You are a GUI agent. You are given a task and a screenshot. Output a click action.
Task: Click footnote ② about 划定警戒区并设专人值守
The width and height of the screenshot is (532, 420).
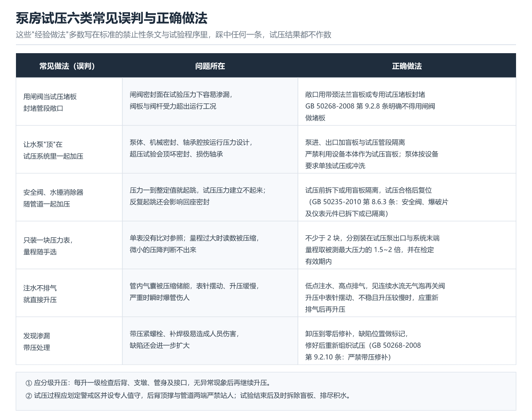coord(188,395)
